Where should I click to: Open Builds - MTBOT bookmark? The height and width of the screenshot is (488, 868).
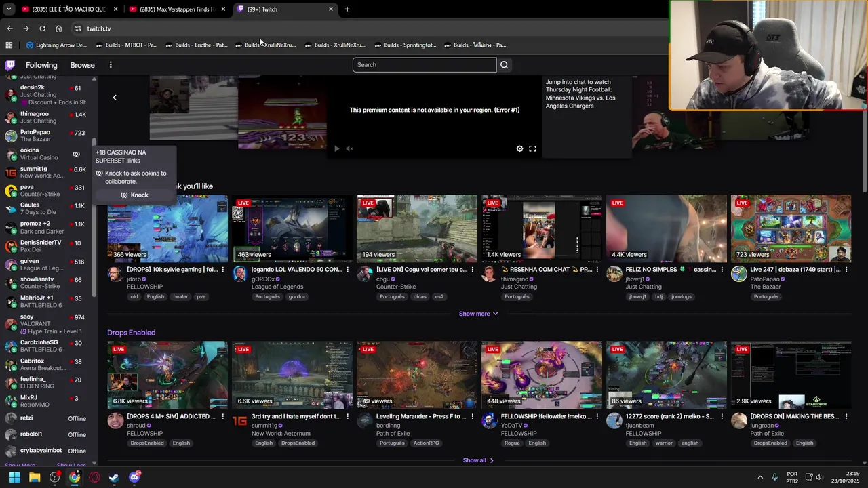click(x=126, y=45)
